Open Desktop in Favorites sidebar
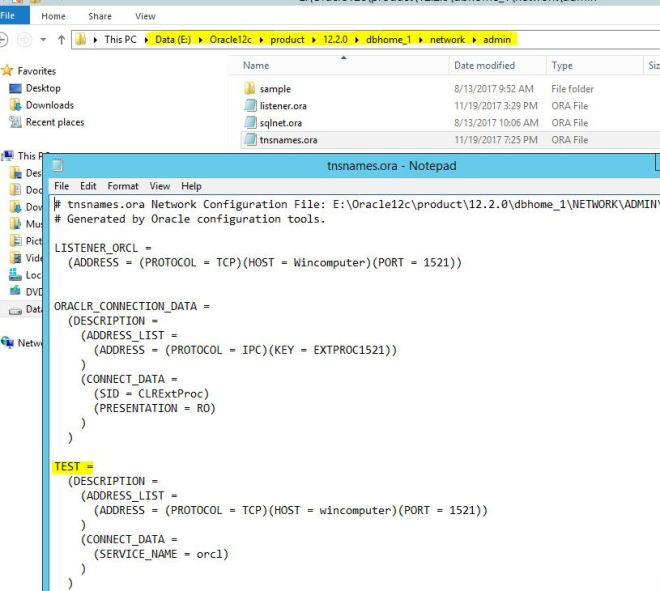Viewport: 660px width, 591px height. [x=42, y=88]
